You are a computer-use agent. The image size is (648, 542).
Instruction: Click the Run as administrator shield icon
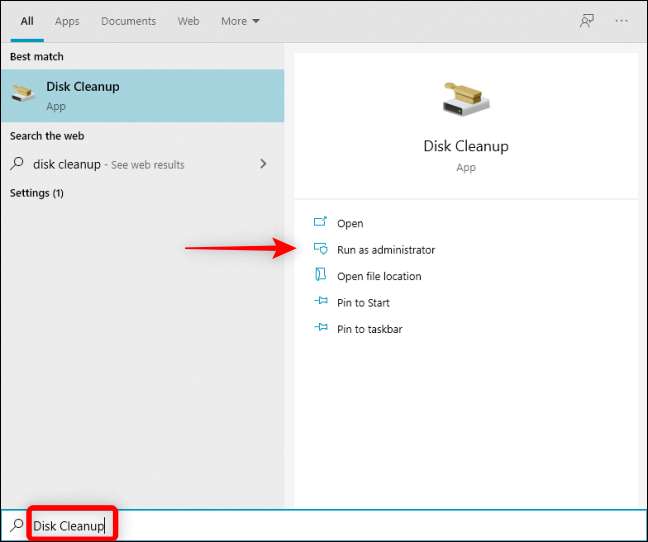320,249
